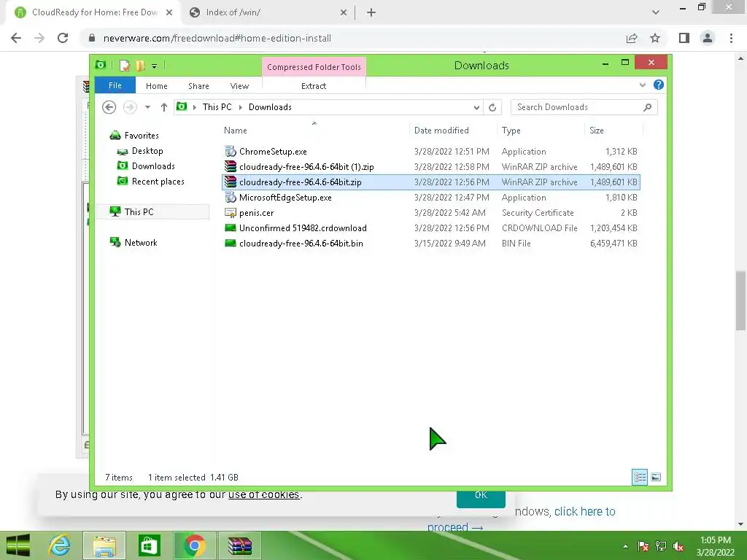Viewport: 747px width, 560px height.
Task: Open the File menu tab
Action: [115, 86]
